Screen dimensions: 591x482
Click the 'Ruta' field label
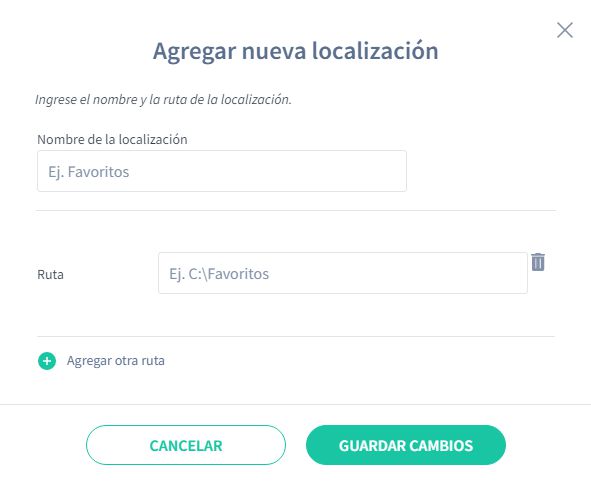point(50,274)
